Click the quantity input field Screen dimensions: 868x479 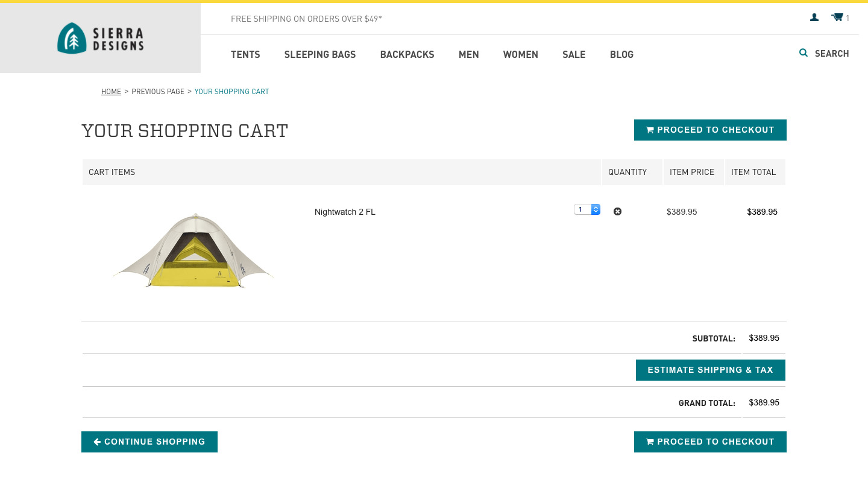click(x=581, y=209)
